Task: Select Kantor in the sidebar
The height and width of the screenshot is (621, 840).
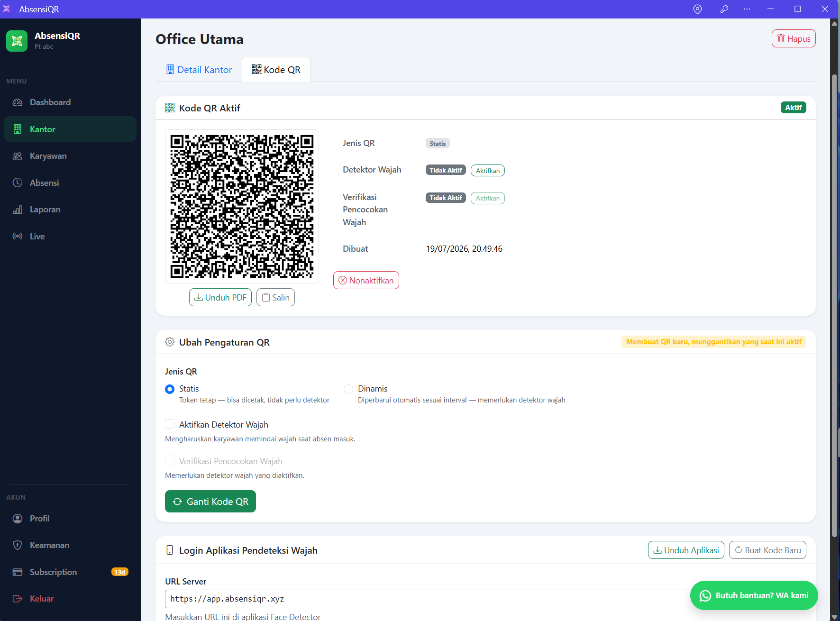Action: [70, 129]
